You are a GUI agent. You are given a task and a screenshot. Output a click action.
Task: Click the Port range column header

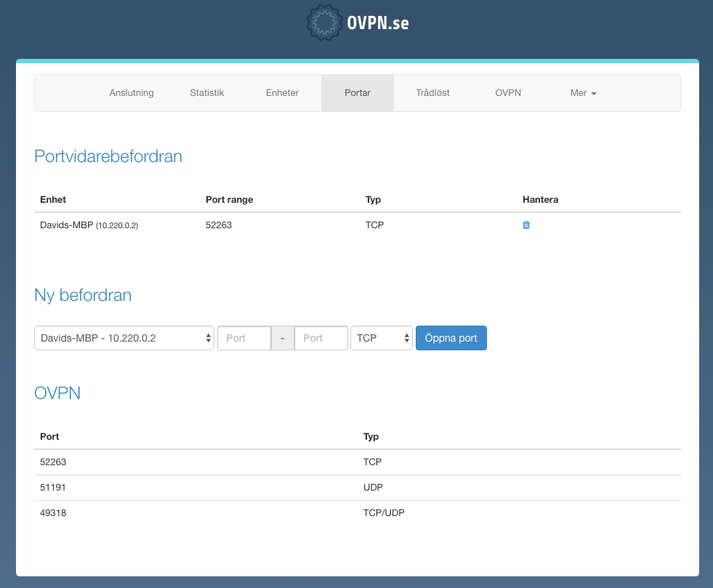[229, 200]
